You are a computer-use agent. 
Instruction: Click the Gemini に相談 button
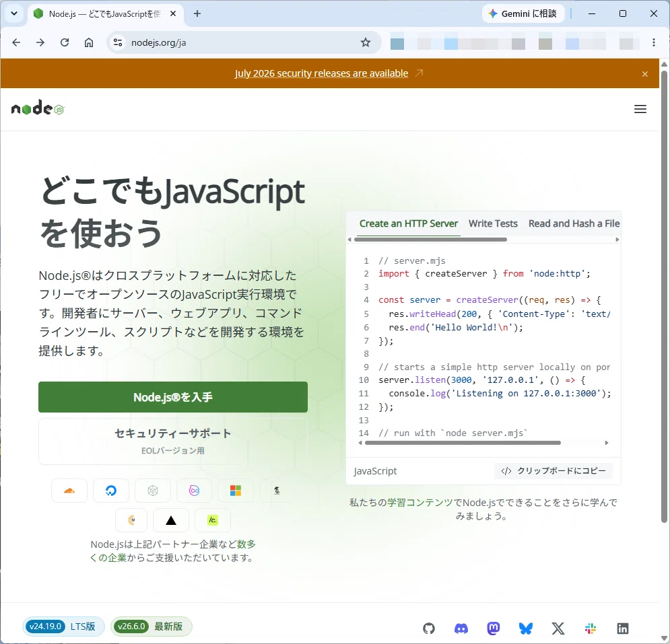coord(523,13)
